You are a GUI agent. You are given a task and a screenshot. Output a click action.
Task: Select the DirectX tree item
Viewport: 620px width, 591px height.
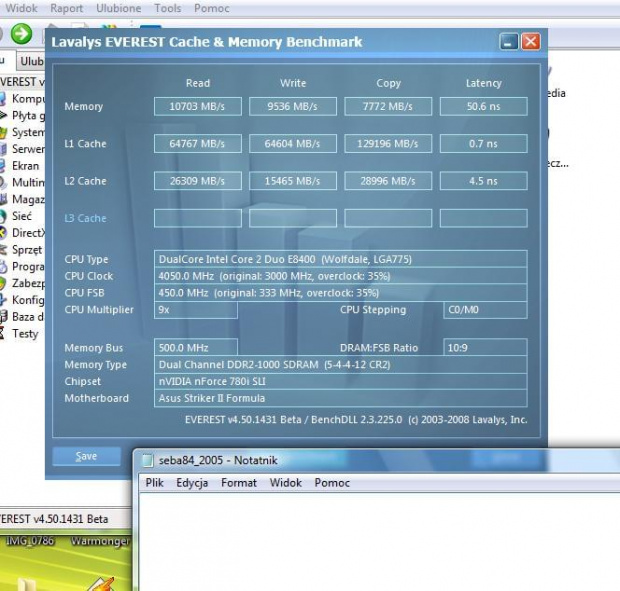pyautogui.click(x=23, y=233)
